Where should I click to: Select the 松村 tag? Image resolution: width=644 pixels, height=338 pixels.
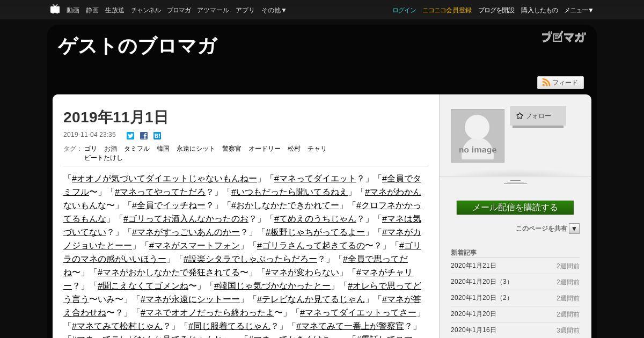pos(294,149)
